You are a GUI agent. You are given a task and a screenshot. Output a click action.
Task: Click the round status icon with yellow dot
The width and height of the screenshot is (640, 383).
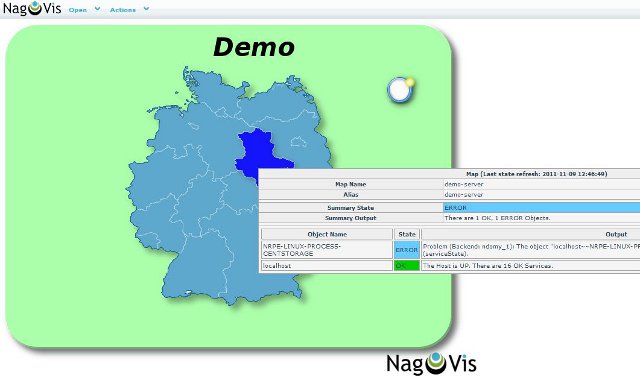coord(400,89)
